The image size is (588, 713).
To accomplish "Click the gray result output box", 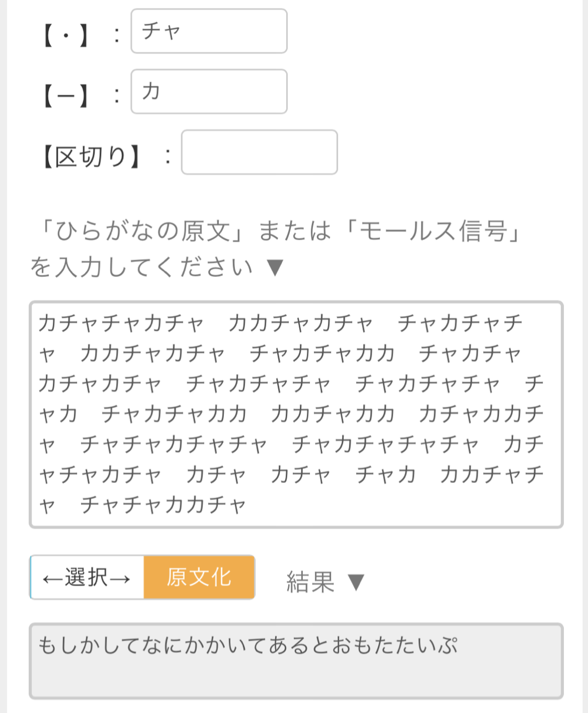I will [296, 661].
